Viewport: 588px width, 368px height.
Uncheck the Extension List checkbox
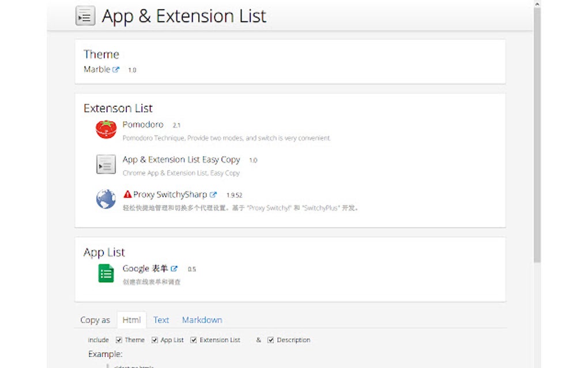click(x=194, y=340)
